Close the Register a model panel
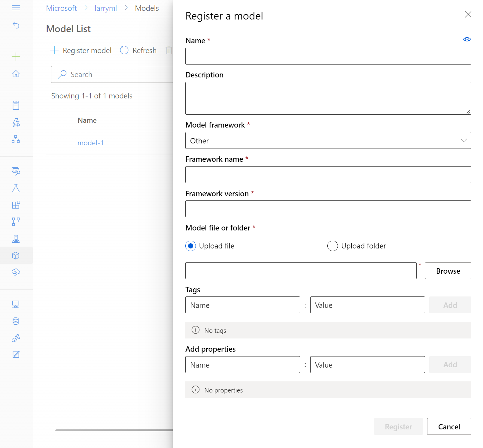 [x=468, y=14]
